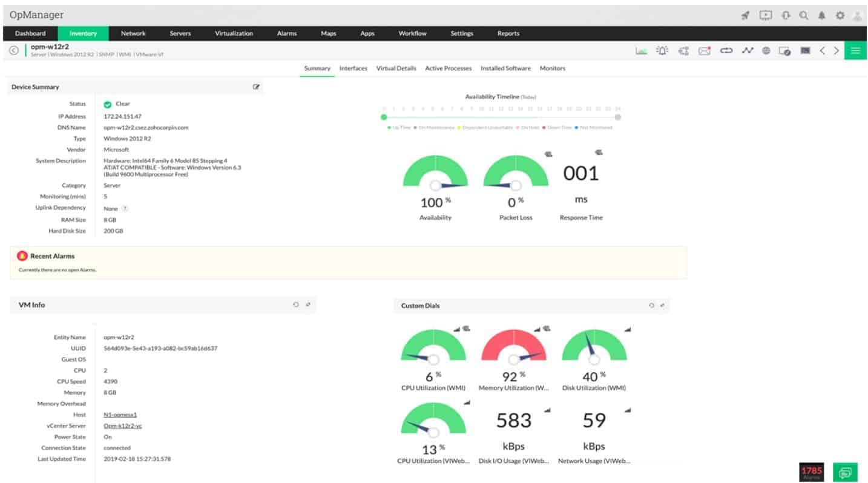
Task: Switch to the Monitors tab
Action: [553, 68]
